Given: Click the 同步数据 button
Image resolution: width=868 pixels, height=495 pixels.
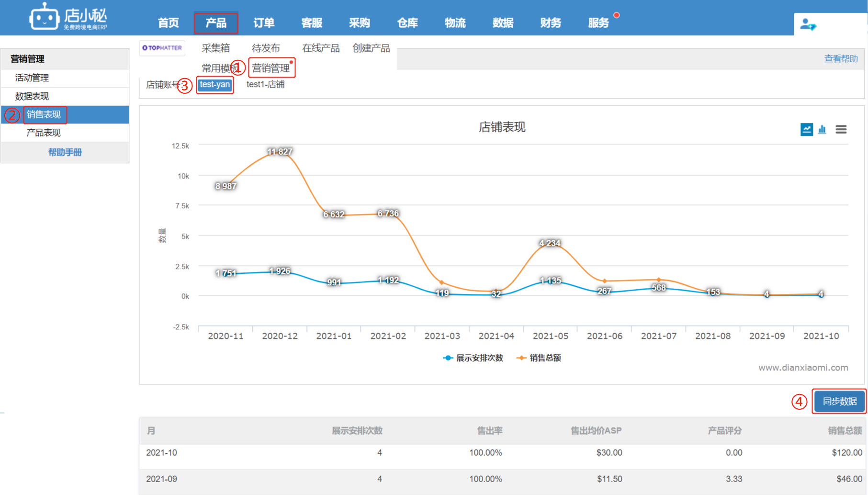Looking at the screenshot, I should pyautogui.click(x=839, y=401).
